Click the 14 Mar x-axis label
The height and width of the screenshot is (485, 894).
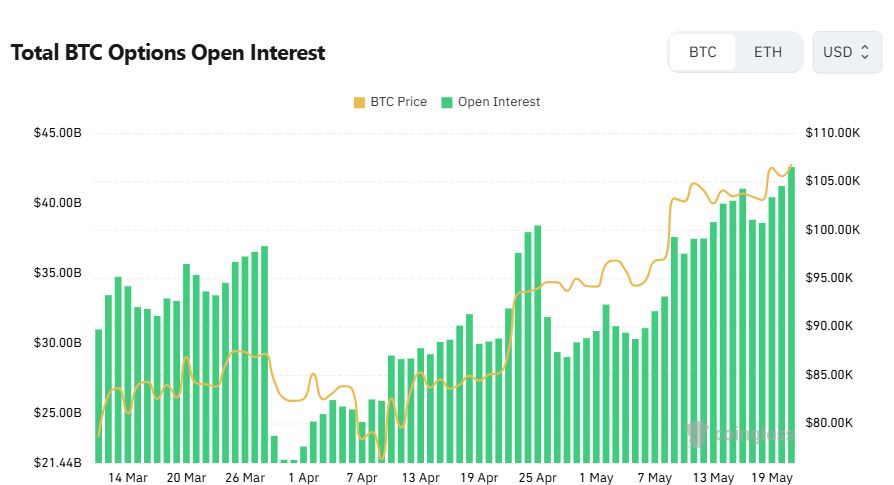point(128,478)
